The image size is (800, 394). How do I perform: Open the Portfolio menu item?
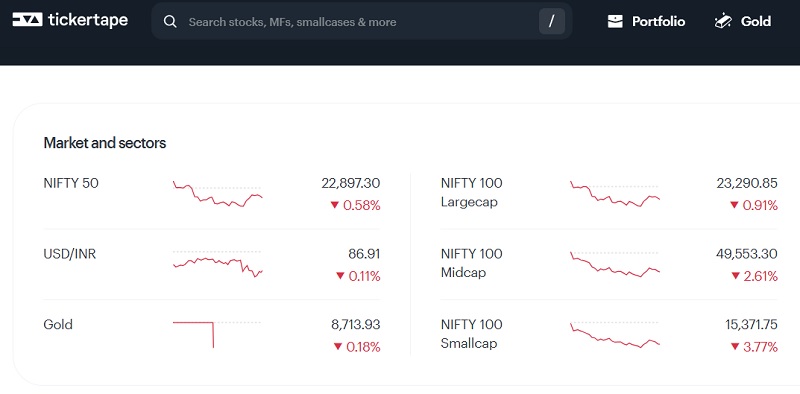[646, 21]
